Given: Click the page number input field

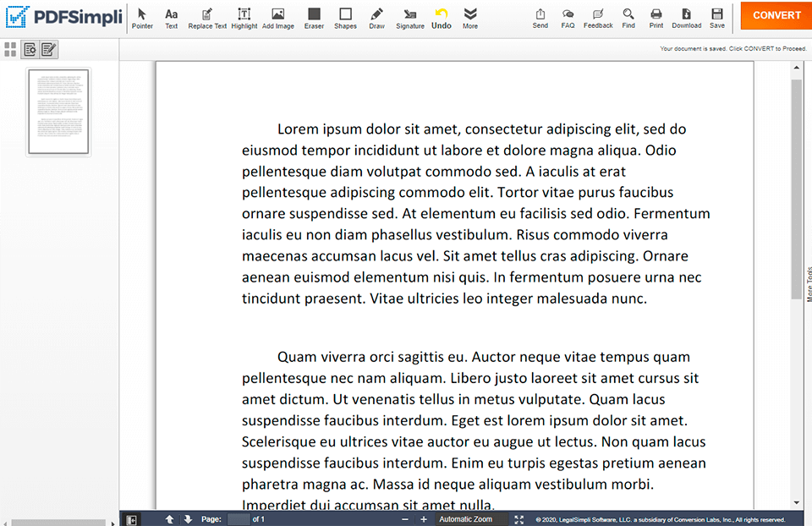Looking at the screenshot, I should (238, 519).
